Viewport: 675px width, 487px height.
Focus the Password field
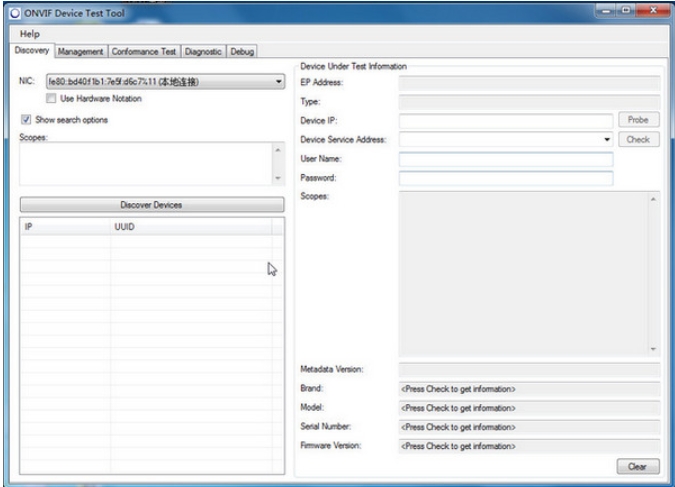click(506, 178)
